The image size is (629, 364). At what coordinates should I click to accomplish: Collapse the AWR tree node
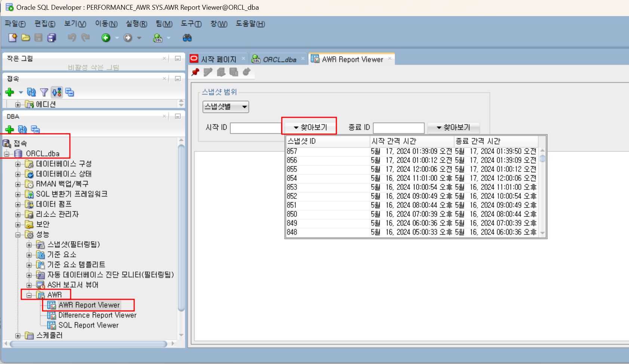coord(29,295)
